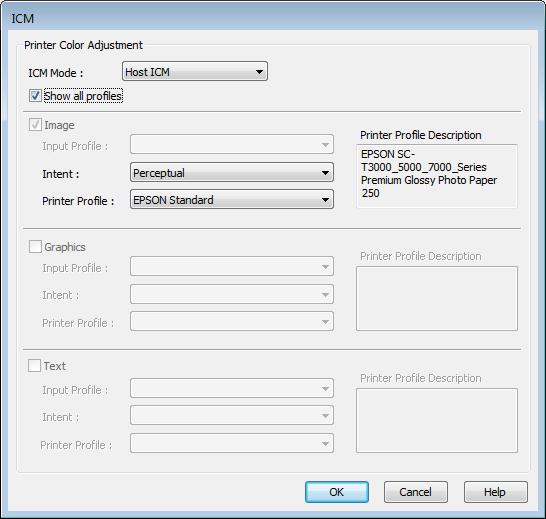Screen dimensions: 546x519
Task: Uncheck the Show all profiles checkbox
Action: [x=35, y=95]
